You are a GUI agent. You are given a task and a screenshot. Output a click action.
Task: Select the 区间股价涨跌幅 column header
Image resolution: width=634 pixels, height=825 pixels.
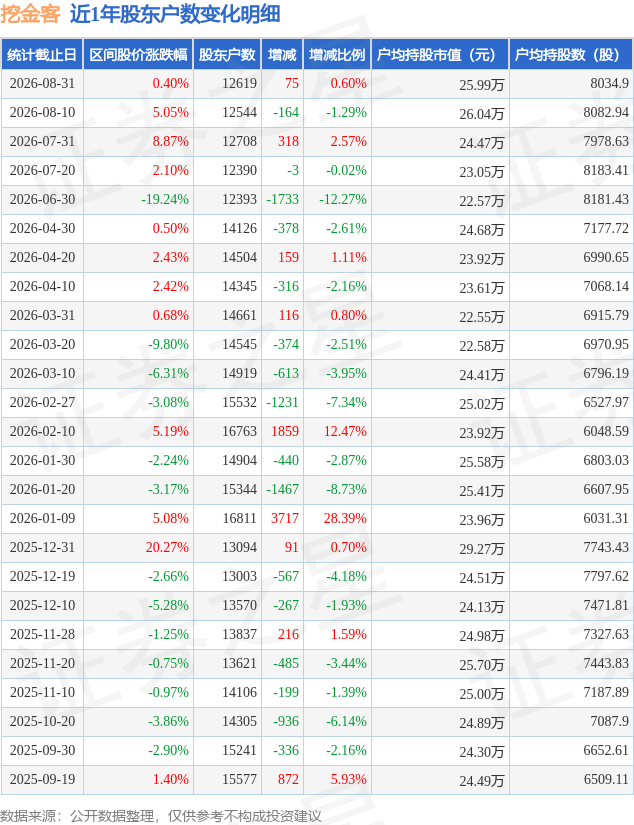[138, 55]
